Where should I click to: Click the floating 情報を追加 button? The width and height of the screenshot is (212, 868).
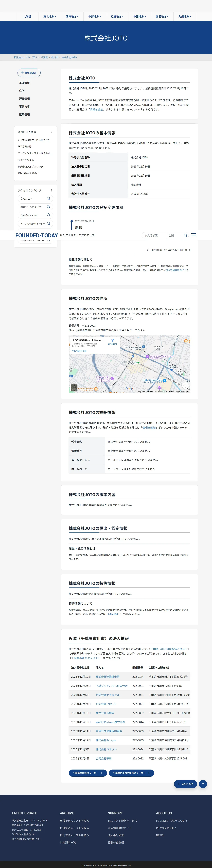tap(186, 784)
